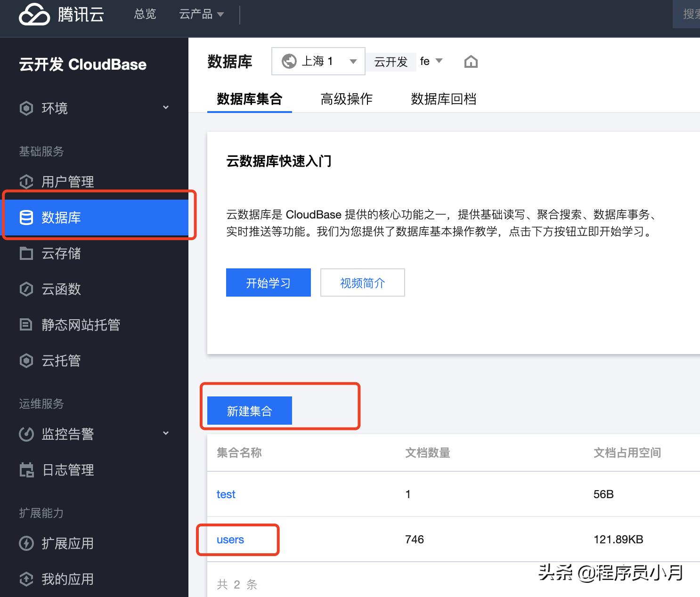700x597 pixels.
Task: Click the 监控告警 gauge icon
Action: (26, 434)
